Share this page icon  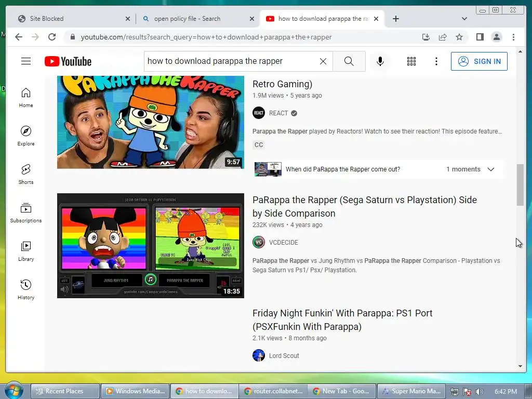click(x=443, y=37)
